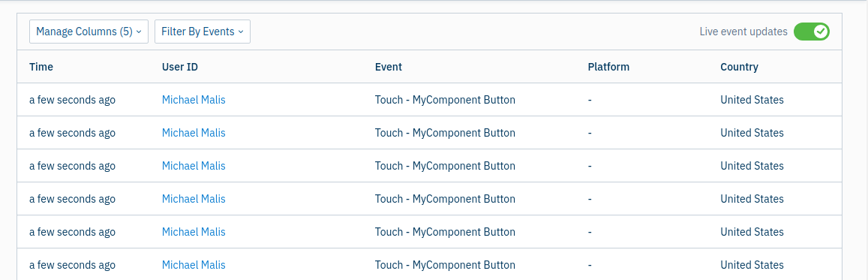
Task: Click United States in the second row
Action: click(x=752, y=133)
